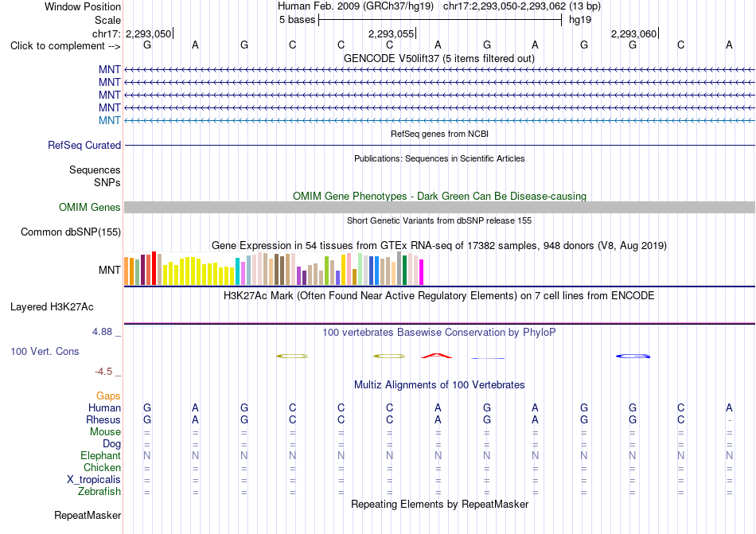This screenshot has height=534, width=756.
Task: Click the Elephant species row label
Action: (x=101, y=455)
